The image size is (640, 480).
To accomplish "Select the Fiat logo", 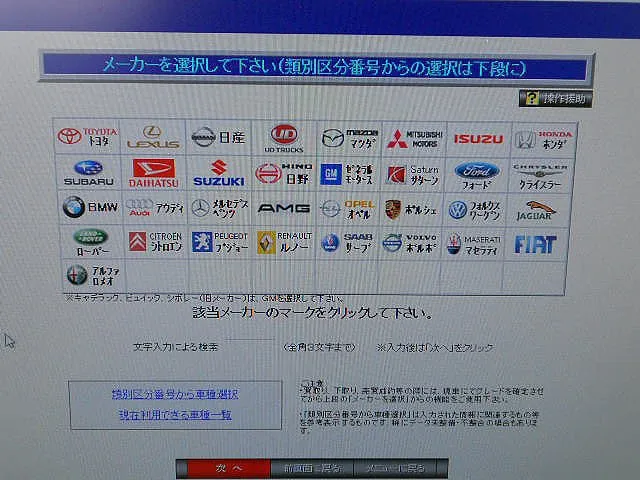I will 535,244.
